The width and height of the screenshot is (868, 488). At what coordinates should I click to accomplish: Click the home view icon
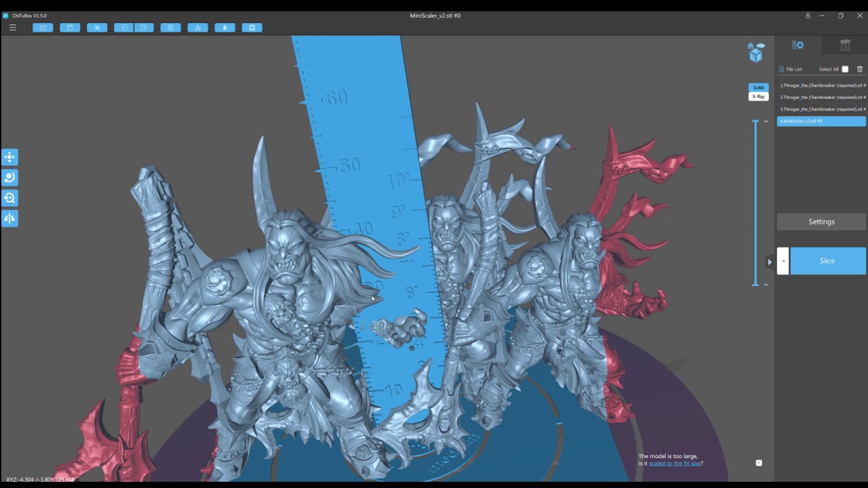pyautogui.click(x=751, y=46)
